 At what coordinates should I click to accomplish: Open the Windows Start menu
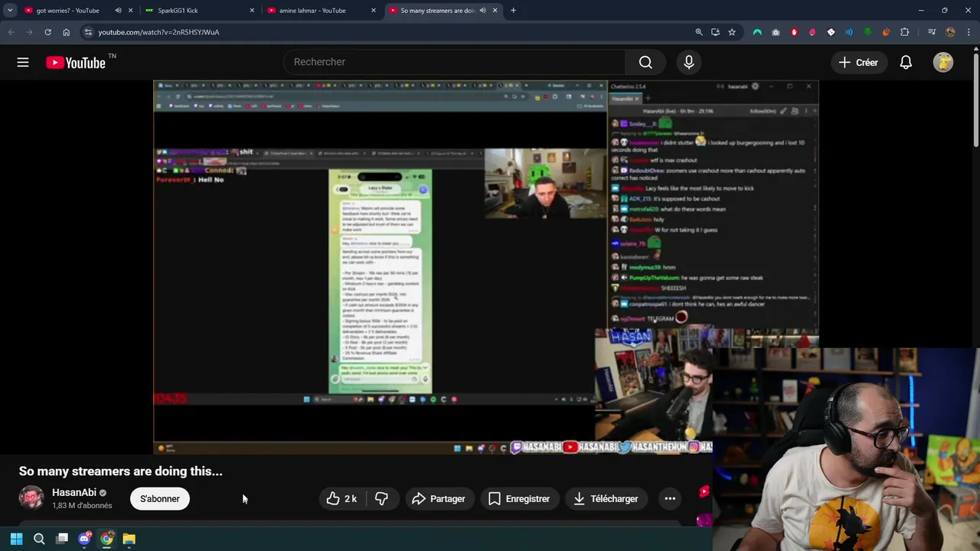pyautogui.click(x=16, y=539)
